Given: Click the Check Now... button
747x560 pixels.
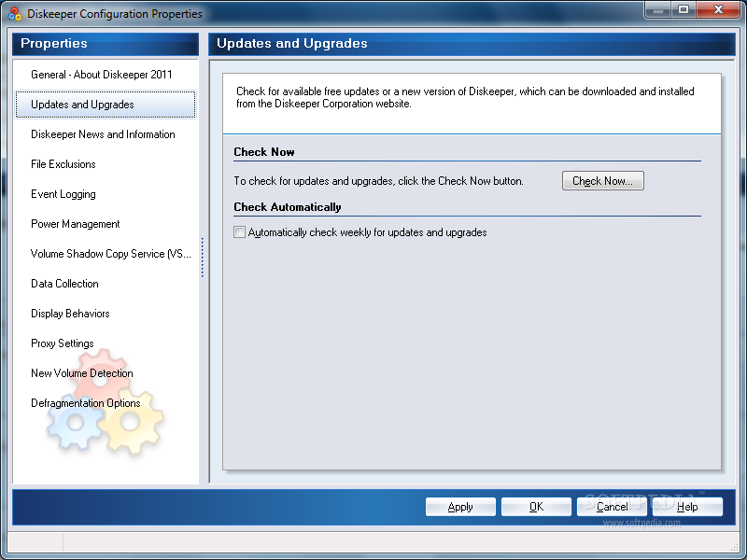Looking at the screenshot, I should point(602,181).
